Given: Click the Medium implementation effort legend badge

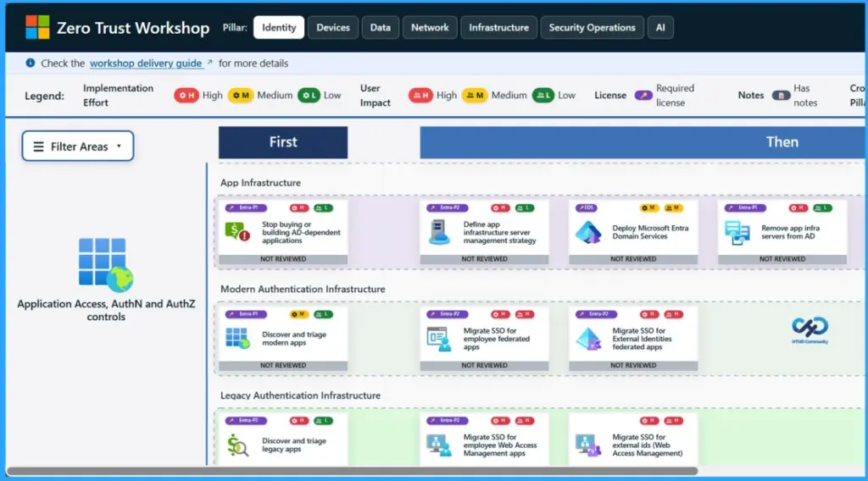Looking at the screenshot, I should (x=240, y=95).
